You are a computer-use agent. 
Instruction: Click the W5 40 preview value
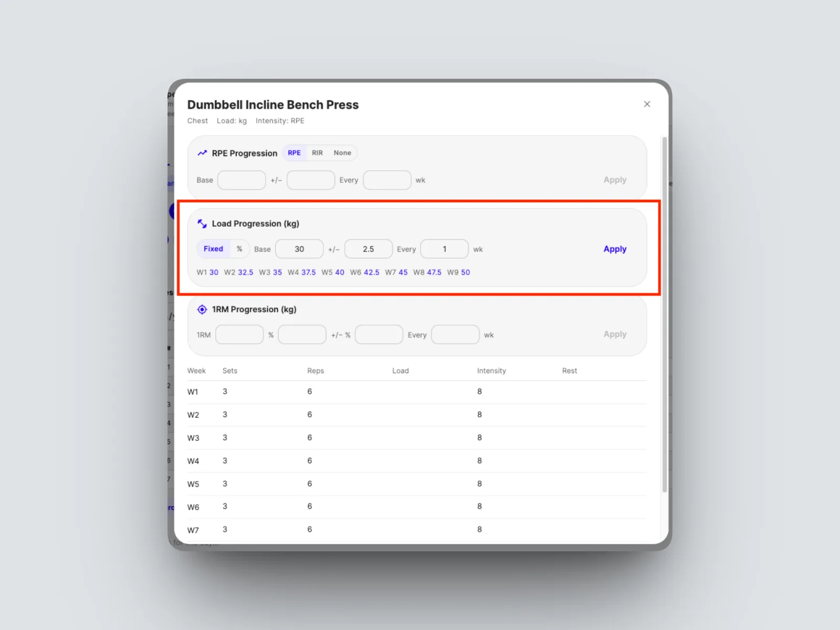pyautogui.click(x=333, y=272)
